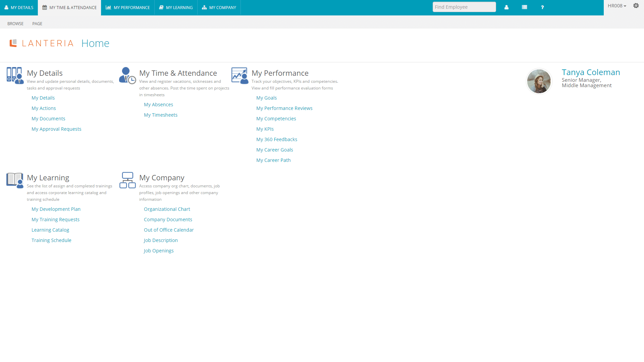The width and height of the screenshot is (644, 362).
Task: Open My Approval Requests
Action: click(x=56, y=129)
